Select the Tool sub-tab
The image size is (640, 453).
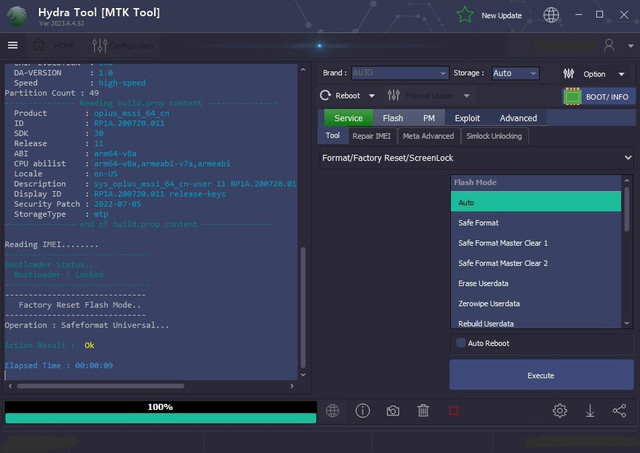(333, 135)
